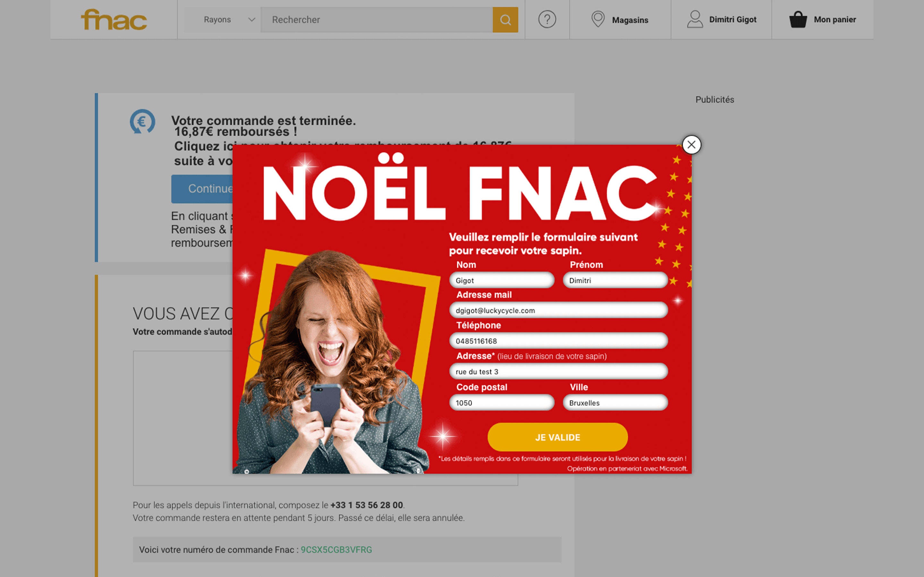Image resolution: width=924 pixels, height=577 pixels.
Task: Click the JE VALIDE button
Action: point(557,437)
